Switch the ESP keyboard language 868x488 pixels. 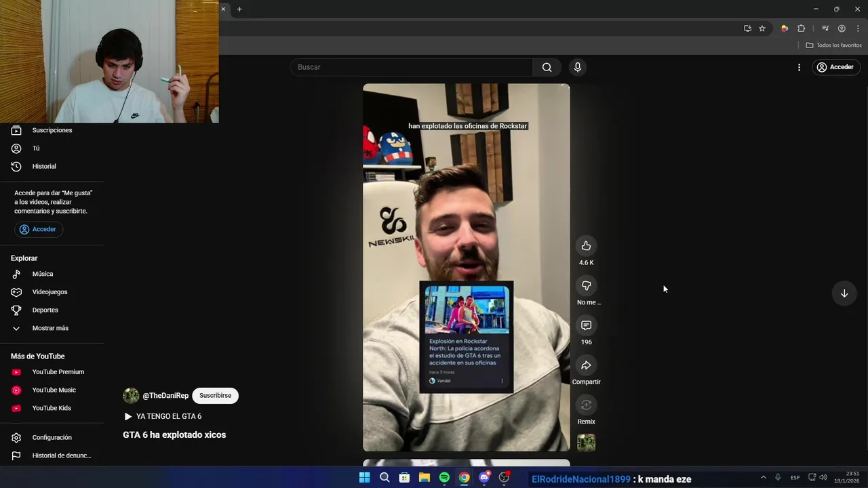click(795, 478)
